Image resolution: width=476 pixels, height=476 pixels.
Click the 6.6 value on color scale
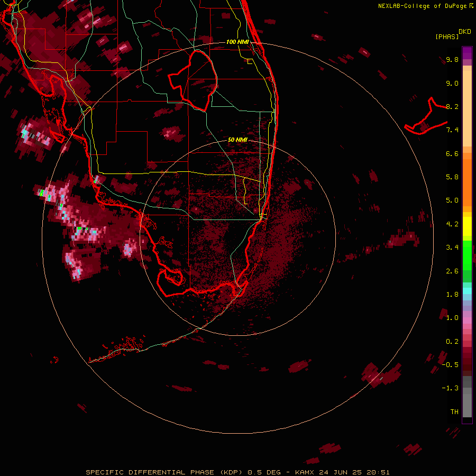(452, 153)
